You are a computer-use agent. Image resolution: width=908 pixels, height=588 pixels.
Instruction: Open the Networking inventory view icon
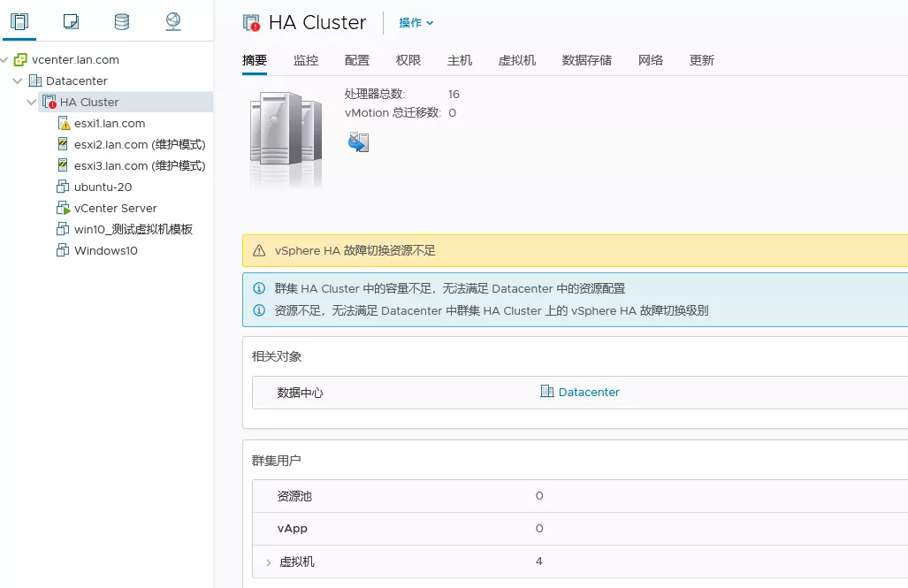[173, 22]
